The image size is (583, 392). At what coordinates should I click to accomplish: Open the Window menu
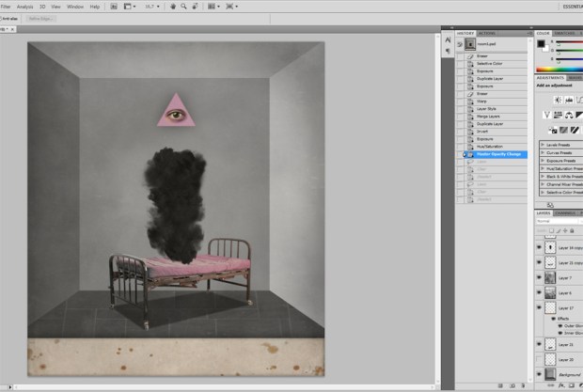pyautogui.click(x=74, y=7)
